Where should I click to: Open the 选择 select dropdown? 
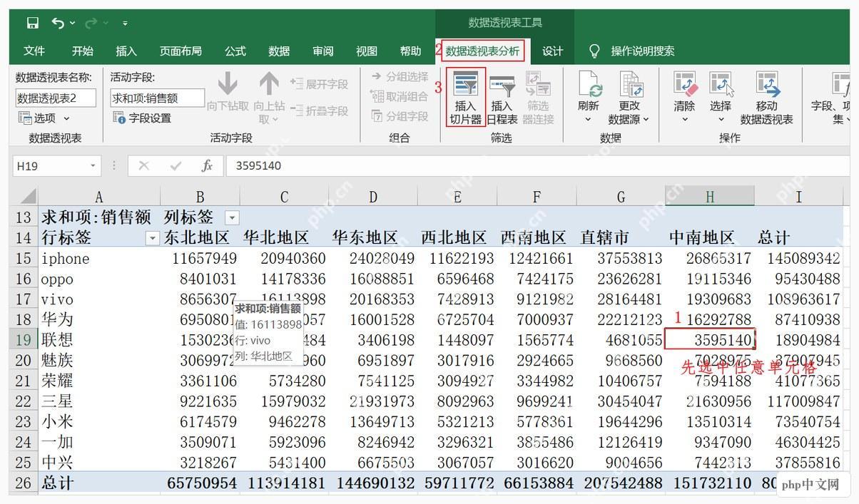pos(721,97)
